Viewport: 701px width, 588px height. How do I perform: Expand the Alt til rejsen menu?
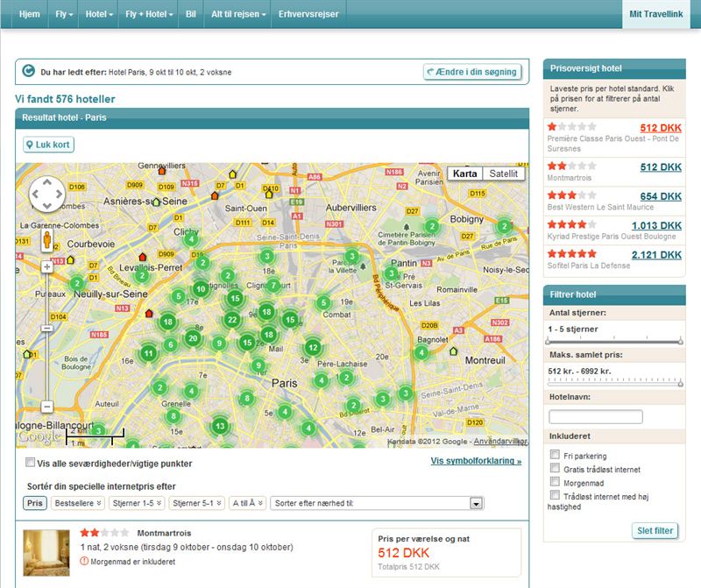coord(238,15)
